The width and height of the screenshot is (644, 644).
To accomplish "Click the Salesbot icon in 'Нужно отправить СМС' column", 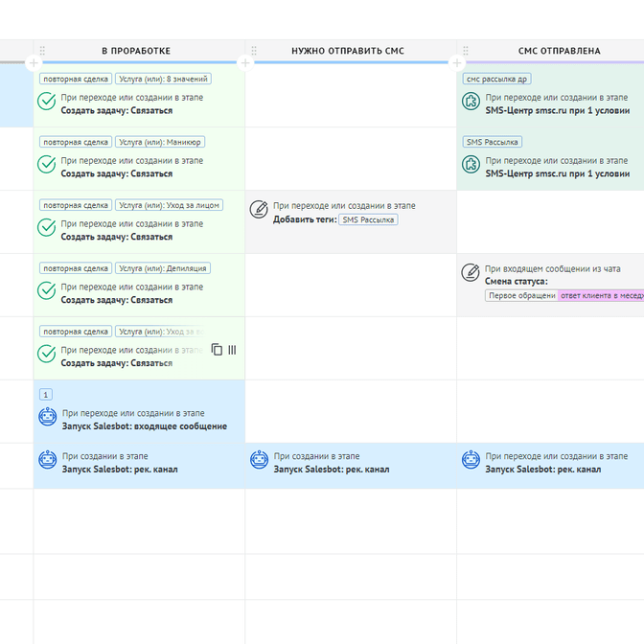I will point(259,460).
